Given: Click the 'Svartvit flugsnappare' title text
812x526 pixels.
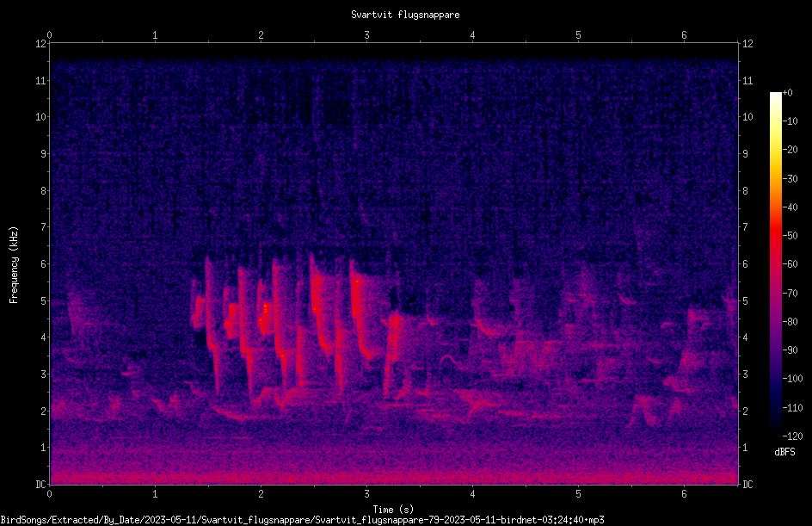Looking at the screenshot, I should pos(405,15).
